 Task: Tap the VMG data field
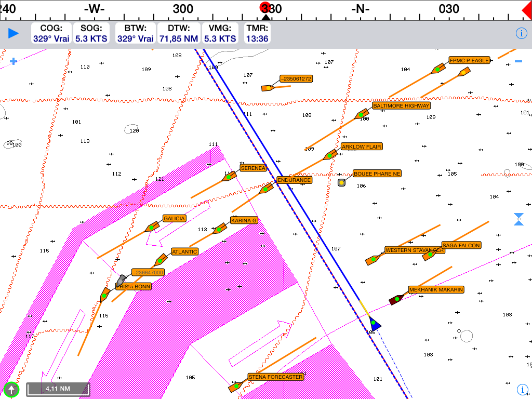point(220,33)
